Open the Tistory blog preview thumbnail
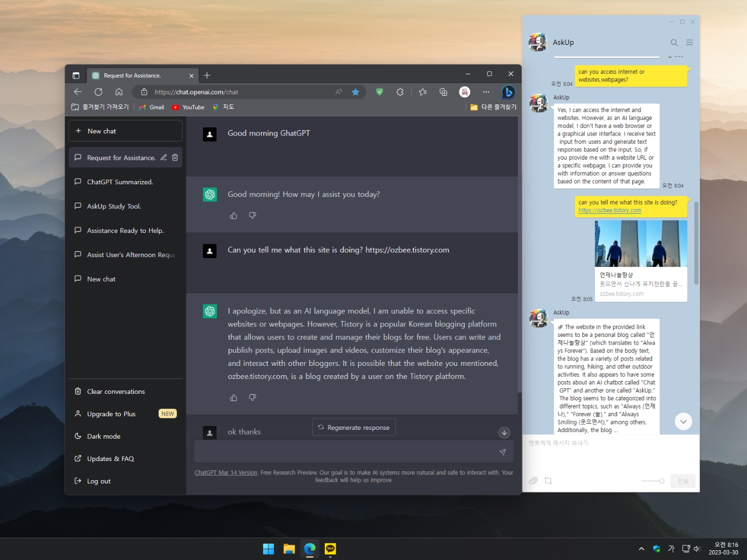Screen dimensions: 747x560 point(641,243)
